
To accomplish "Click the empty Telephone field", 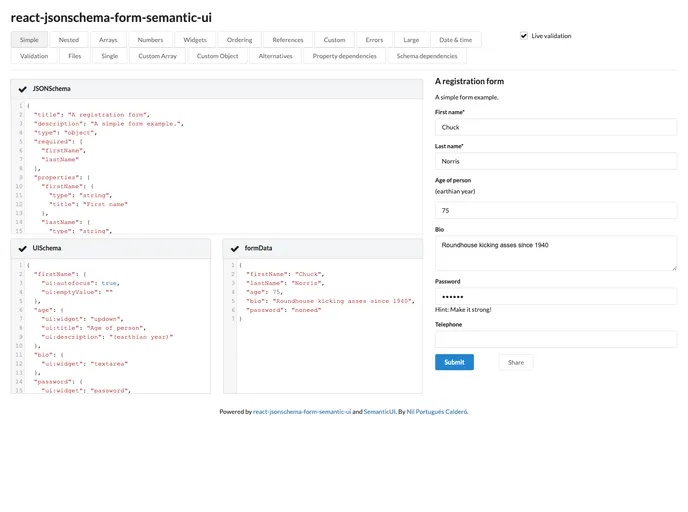I will tap(556, 340).
